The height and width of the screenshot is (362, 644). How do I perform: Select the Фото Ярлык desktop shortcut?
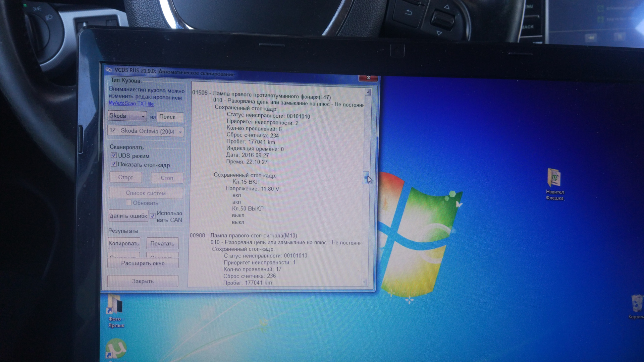pyautogui.click(x=116, y=311)
